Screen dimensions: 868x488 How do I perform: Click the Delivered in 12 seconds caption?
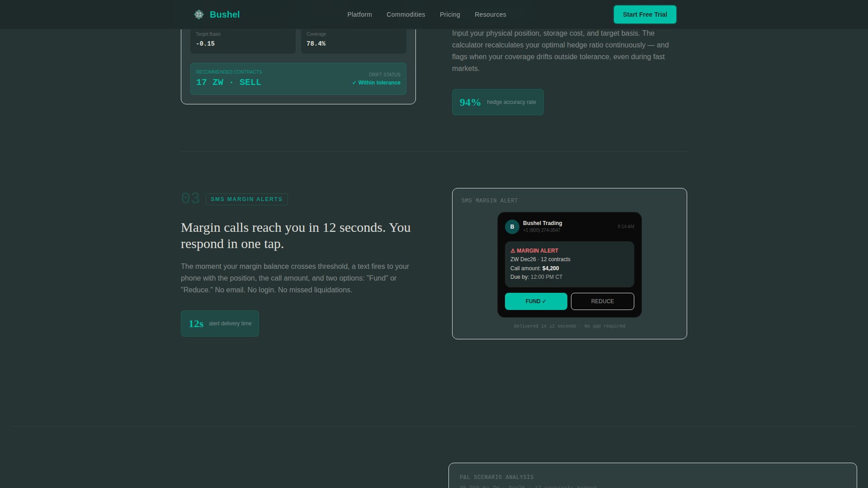(569, 326)
